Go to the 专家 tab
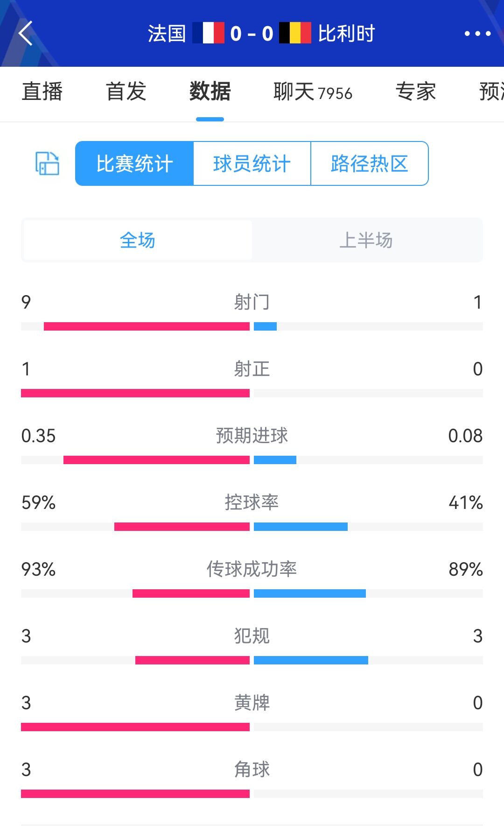The height and width of the screenshot is (826, 504). click(415, 92)
